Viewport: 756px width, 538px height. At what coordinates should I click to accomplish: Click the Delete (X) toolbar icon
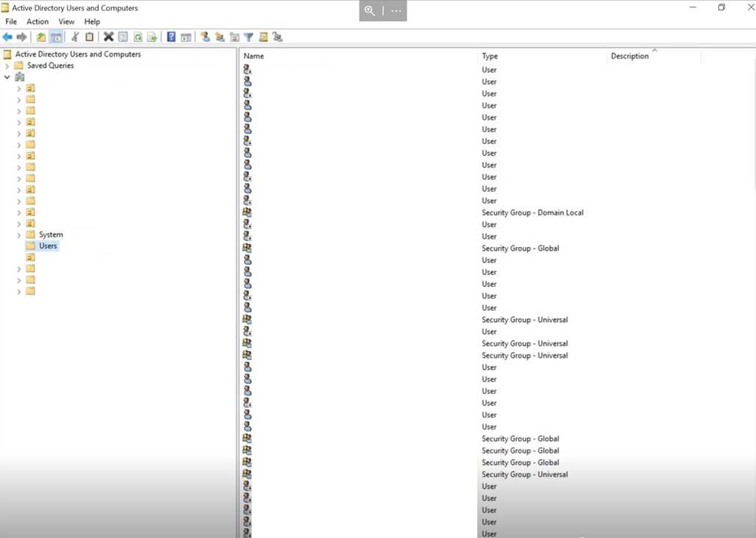108,37
